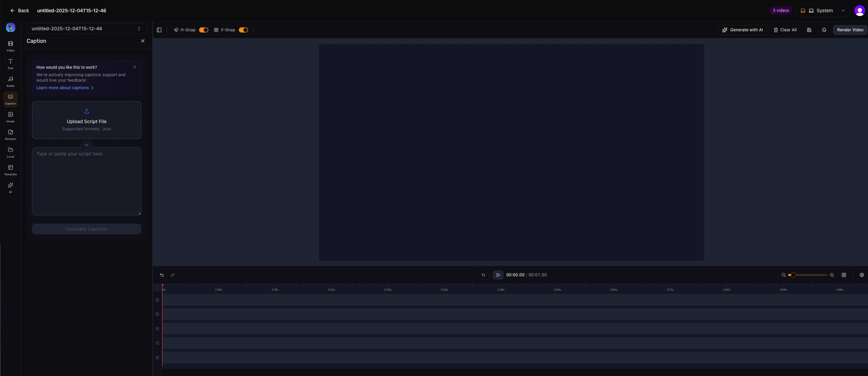Disable the H-Snap toggle
The height and width of the screenshot is (376, 868).
click(204, 30)
